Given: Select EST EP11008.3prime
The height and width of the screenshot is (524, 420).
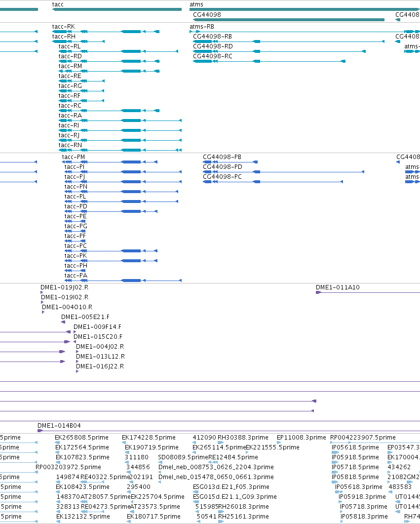Looking at the screenshot, I should coord(302,438).
